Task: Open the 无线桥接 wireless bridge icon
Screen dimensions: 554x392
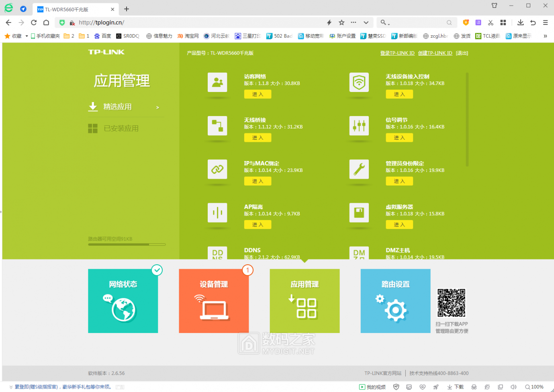Action: 217,126
